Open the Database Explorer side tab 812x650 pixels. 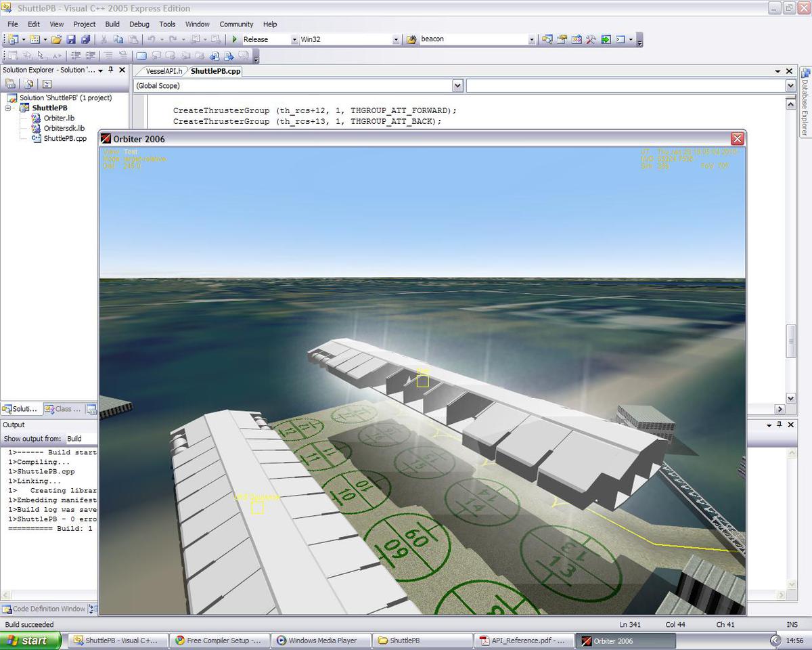tap(805, 103)
